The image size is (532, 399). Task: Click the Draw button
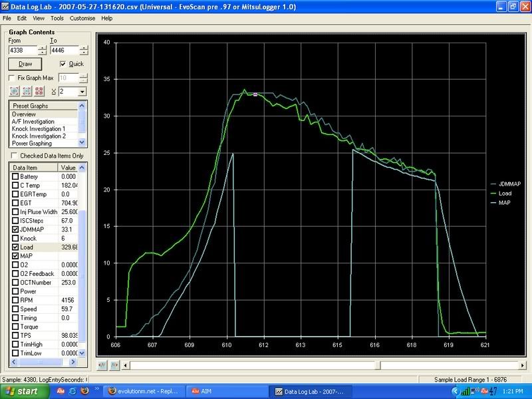click(x=25, y=65)
